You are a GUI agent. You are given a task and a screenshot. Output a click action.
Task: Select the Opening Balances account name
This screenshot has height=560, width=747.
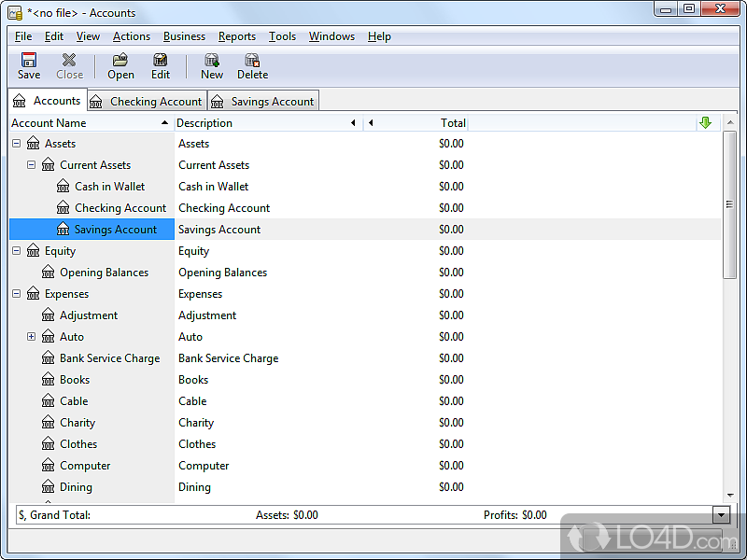pos(104,272)
